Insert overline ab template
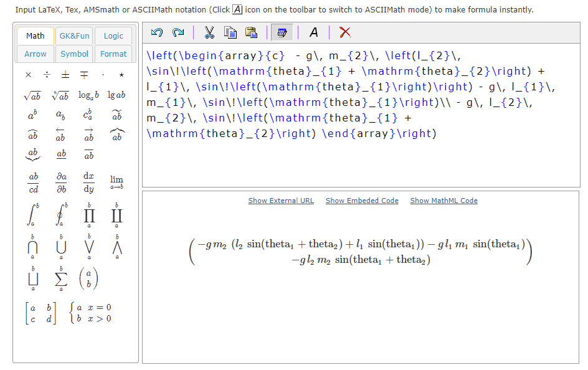588x370 pixels. coord(89,154)
